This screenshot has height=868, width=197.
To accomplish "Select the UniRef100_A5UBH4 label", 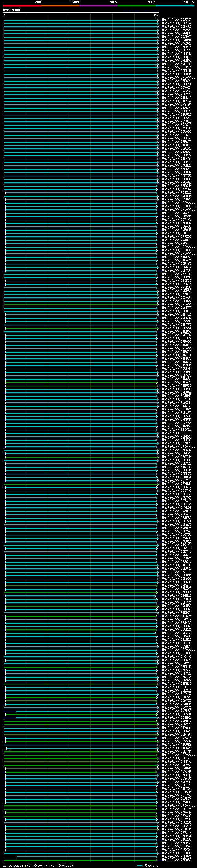I will point(177,369).
